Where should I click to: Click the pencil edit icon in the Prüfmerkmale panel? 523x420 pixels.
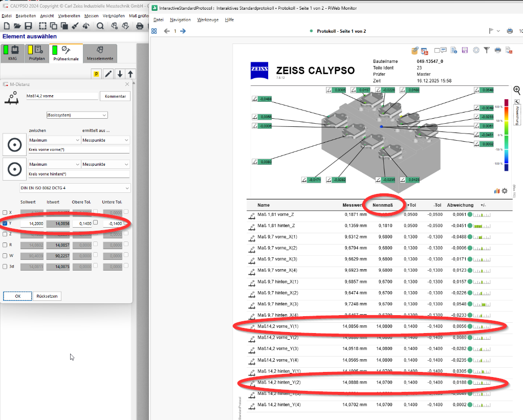tap(108, 74)
